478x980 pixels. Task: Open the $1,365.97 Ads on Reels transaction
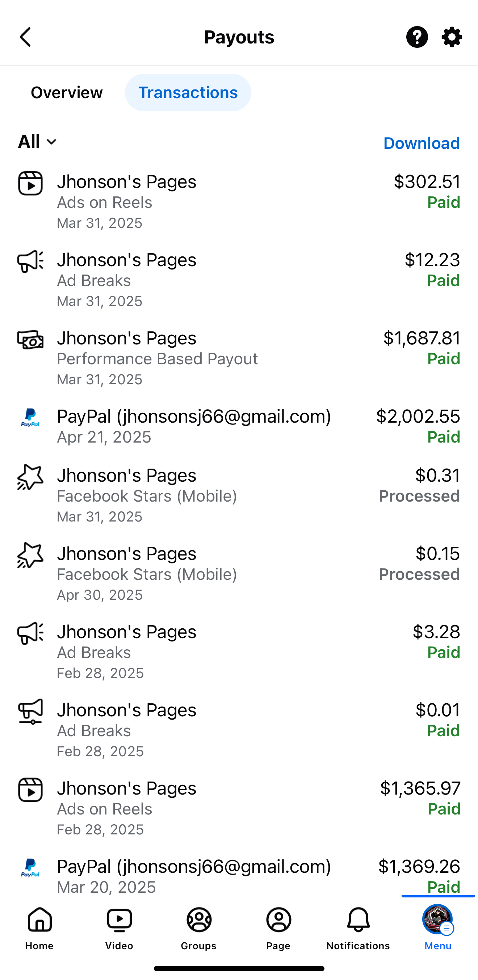(239, 808)
